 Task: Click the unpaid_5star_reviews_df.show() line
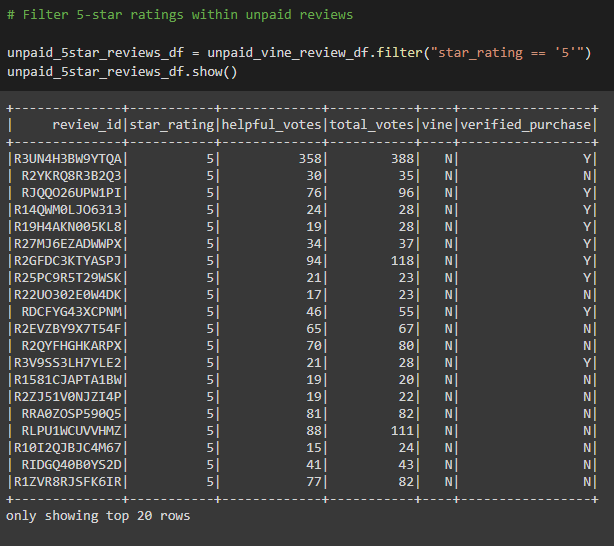122,72
